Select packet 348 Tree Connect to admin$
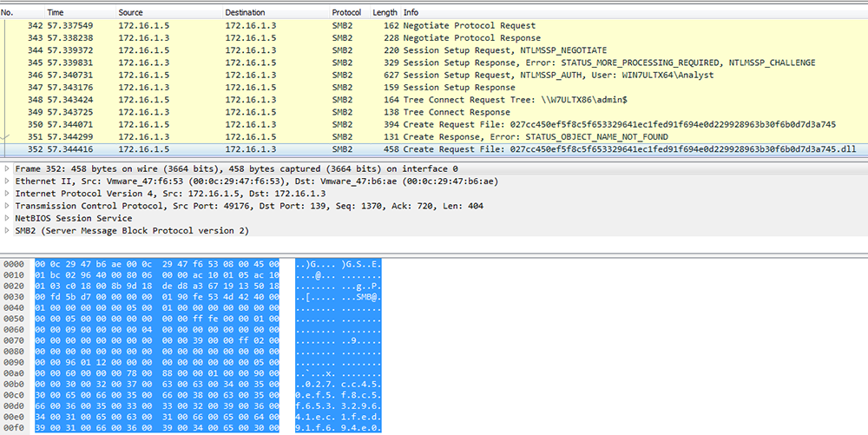Viewport: 868px width, 435px height. coord(434,100)
